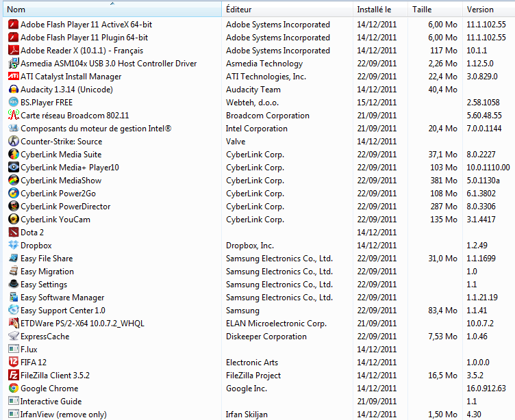Click the Intel Corporation publisher cell
The height and width of the screenshot is (420, 515).
pyautogui.click(x=257, y=129)
